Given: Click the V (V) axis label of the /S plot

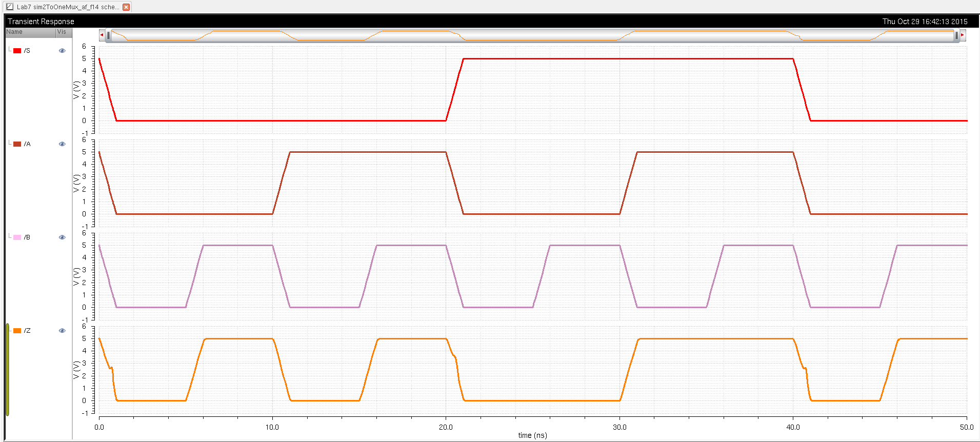Looking at the screenshot, I should [x=76, y=90].
